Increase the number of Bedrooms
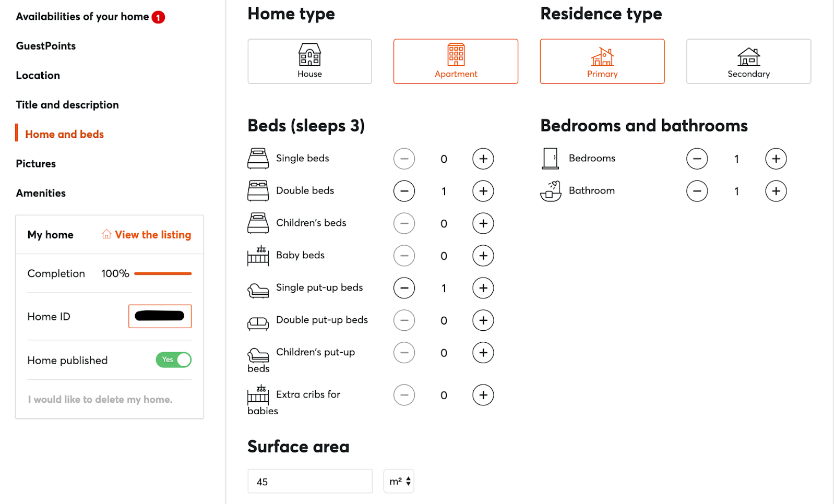The height and width of the screenshot is (504, 835). 776,159
